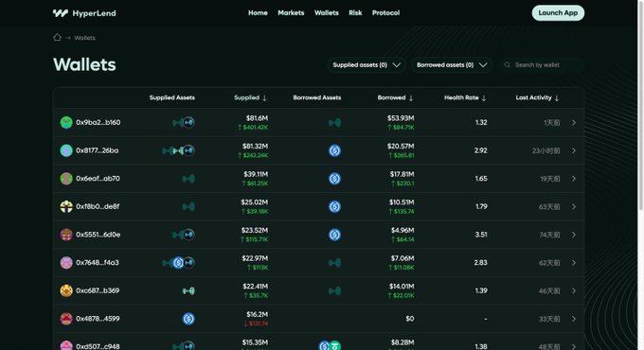Image resolution: width=644 pixels, height=350 pixels.
Task: Click health rate 2.92
Action: point(480,150)
